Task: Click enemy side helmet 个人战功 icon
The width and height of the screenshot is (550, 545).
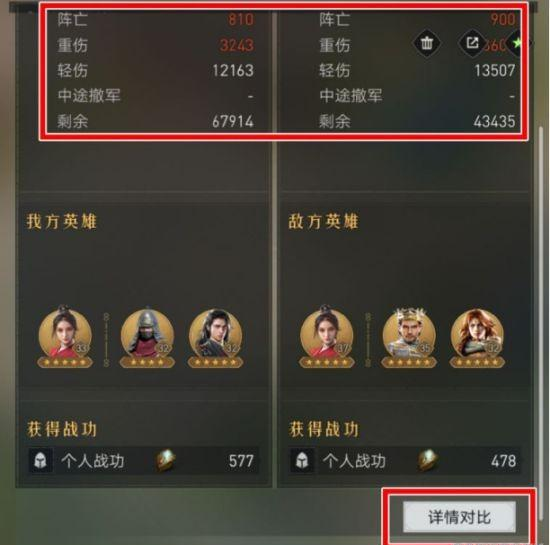Action: point(302,460)
